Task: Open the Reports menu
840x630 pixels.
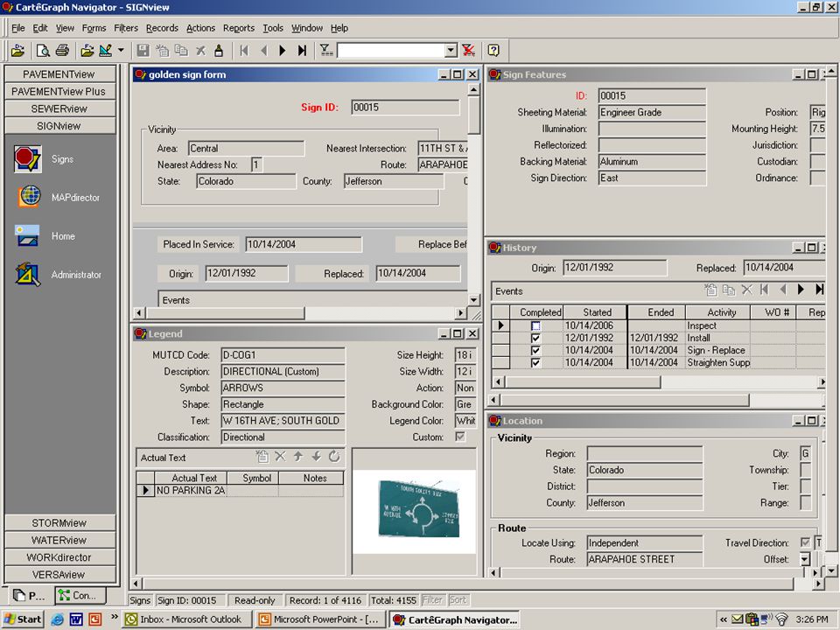Action: pyautogui.click(x=239, y=28)
